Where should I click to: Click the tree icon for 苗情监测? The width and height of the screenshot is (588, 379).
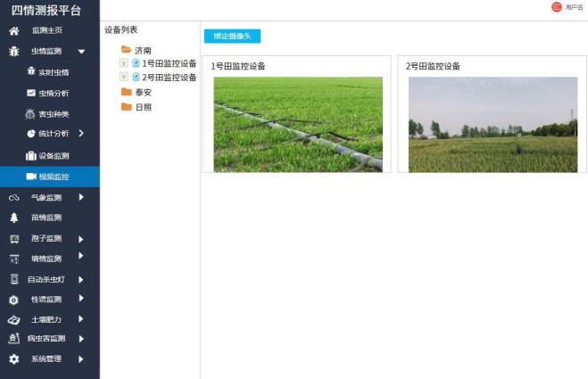point(13,218)
